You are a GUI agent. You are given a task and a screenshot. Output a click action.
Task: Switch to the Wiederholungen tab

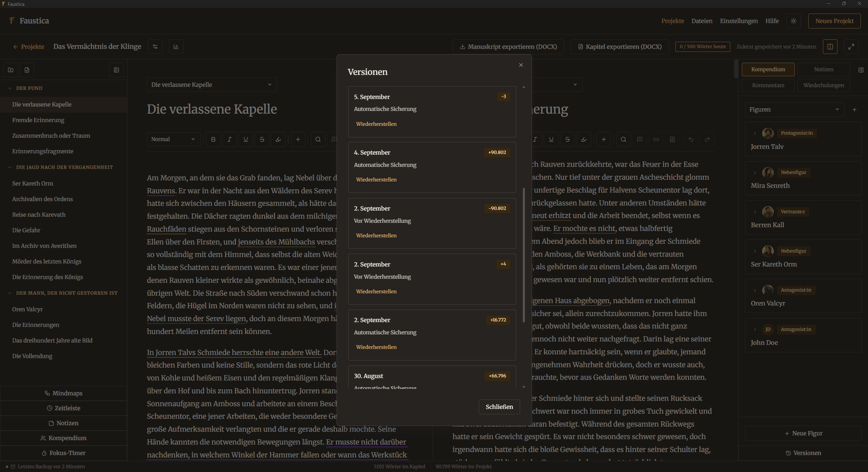tap(823, 85)
